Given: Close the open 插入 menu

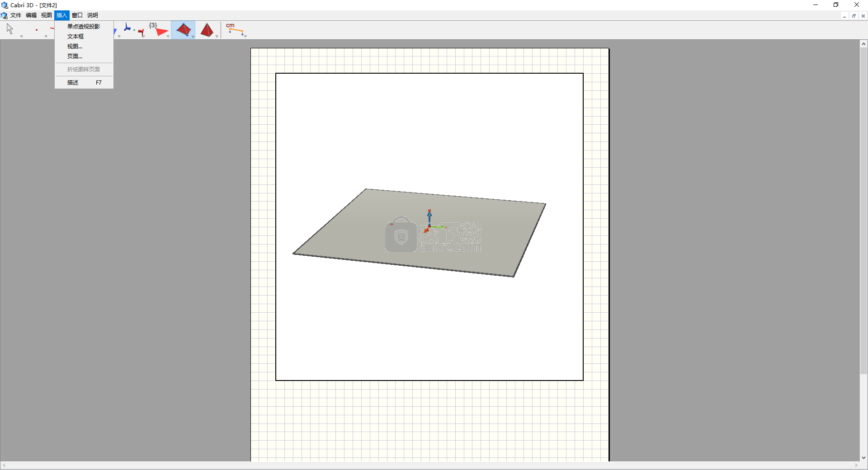Looking at the screenshot, I should [62, 15].
